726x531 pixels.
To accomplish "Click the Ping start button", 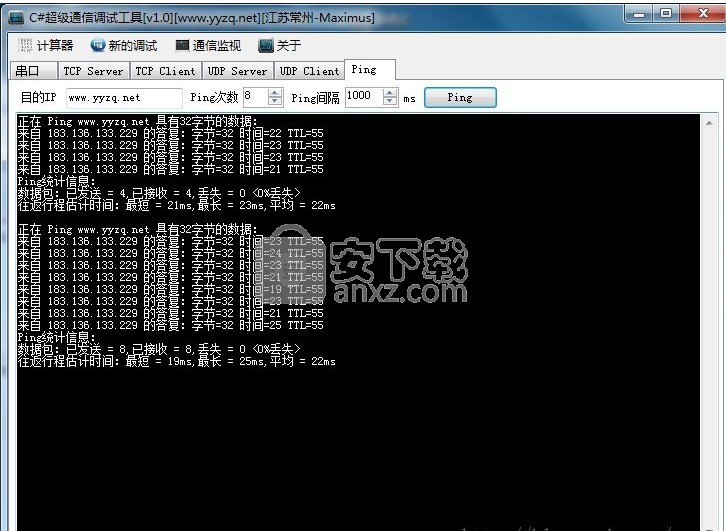I will 460,97.
